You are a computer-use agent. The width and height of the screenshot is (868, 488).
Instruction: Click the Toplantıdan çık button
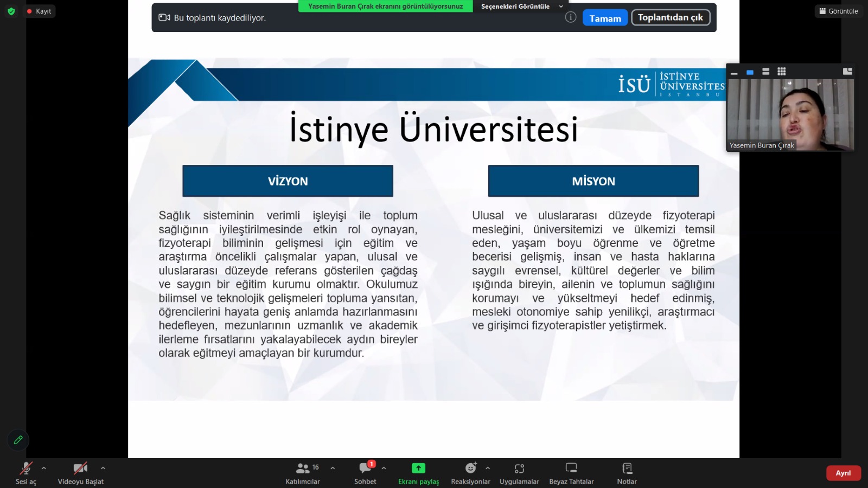click(x=670, y=17)
